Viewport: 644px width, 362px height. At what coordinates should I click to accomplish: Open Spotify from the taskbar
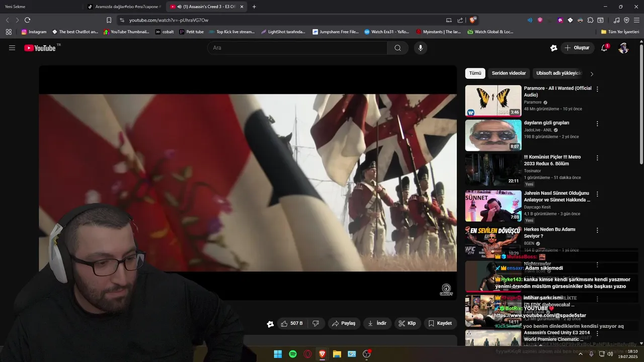click(293, 354)
